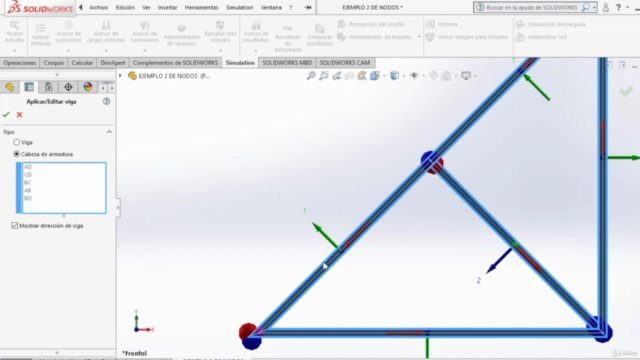The height and width of the screenshot is (360, 640).
Task: Select beam BC in the list
Action: [28, 182]
